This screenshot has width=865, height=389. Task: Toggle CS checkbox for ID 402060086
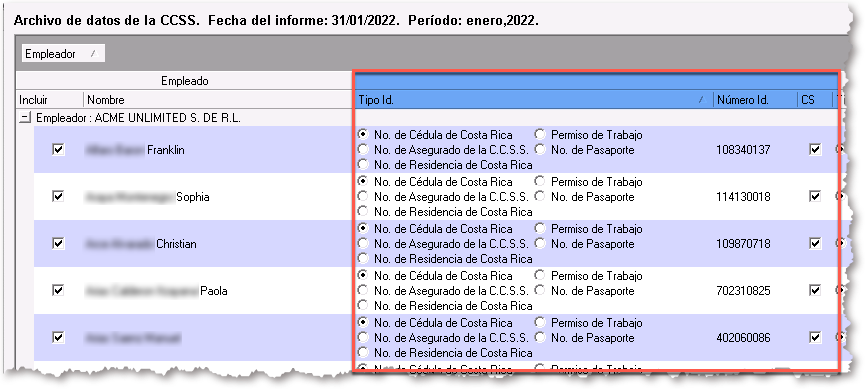[x=815, y=337]
